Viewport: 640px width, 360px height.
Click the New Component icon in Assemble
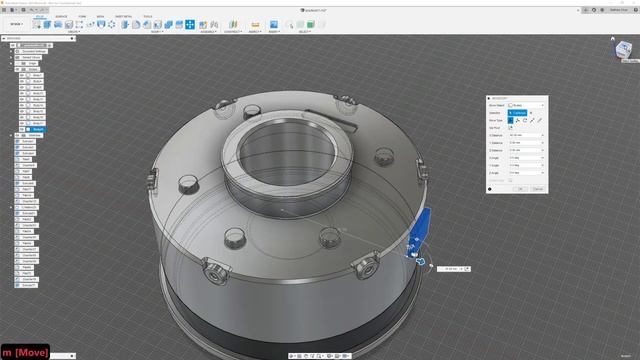click(202, 24)
